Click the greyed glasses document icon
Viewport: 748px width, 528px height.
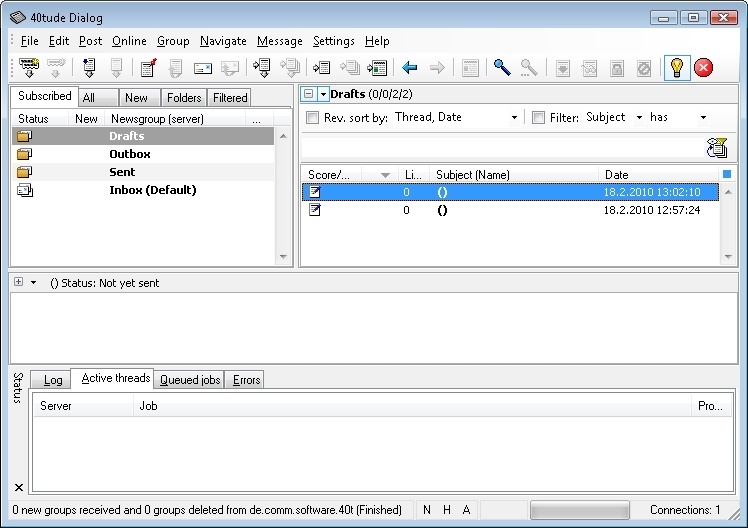(590, 68)
